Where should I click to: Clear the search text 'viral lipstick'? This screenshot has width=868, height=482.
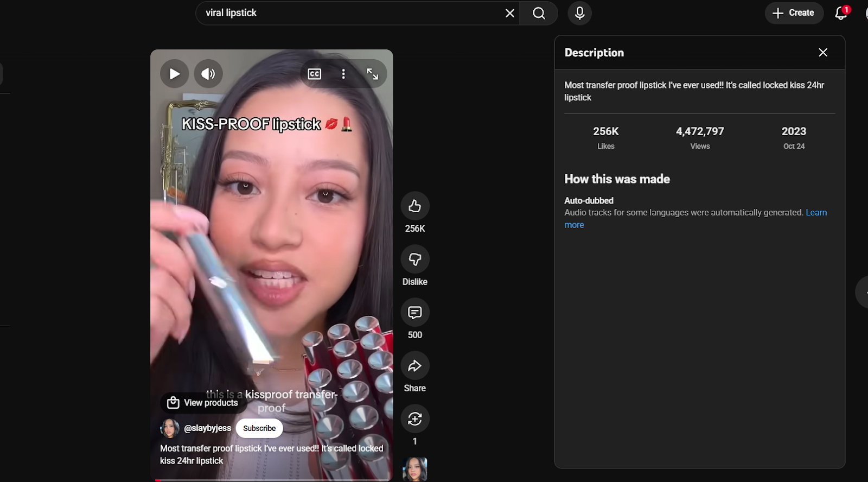(x=510, y=13)
